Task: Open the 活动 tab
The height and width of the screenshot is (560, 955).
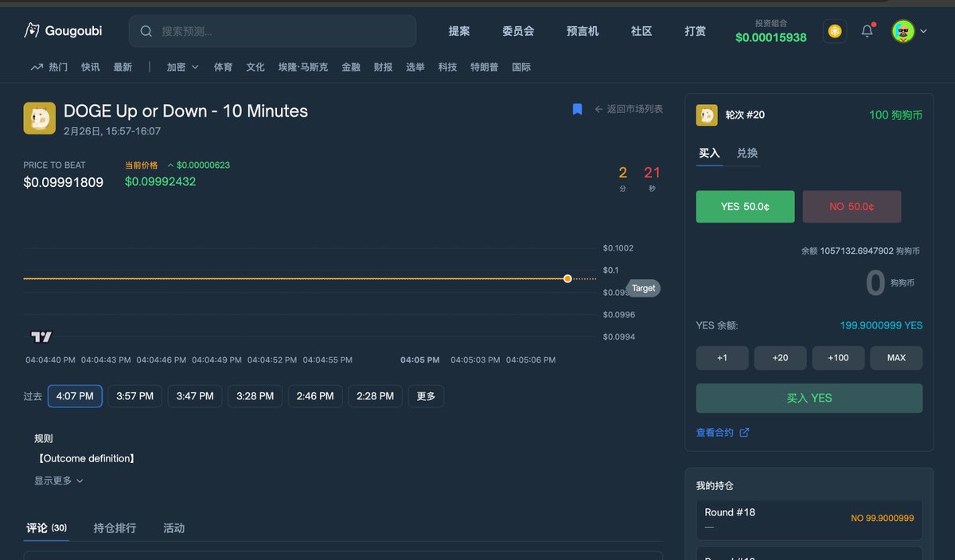Action: click(173, 528)
